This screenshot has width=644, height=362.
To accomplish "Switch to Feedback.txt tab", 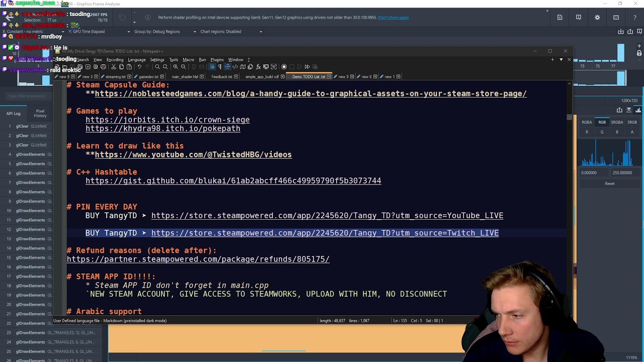I will pos(222,77).
